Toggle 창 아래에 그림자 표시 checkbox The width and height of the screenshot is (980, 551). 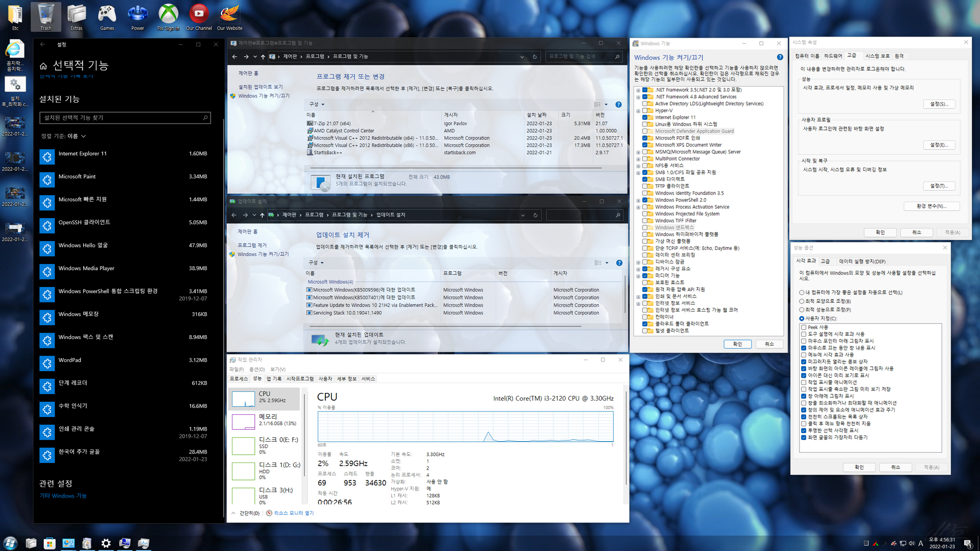pyautogui.click(x=803, y=396)
